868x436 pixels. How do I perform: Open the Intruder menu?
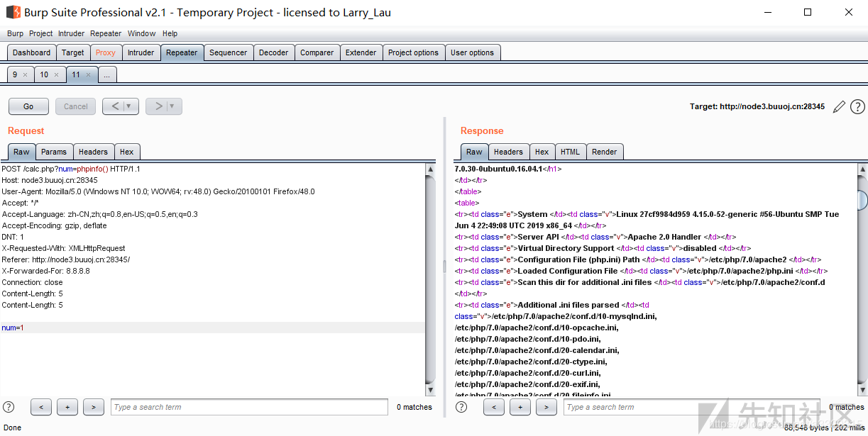[71, 33]
